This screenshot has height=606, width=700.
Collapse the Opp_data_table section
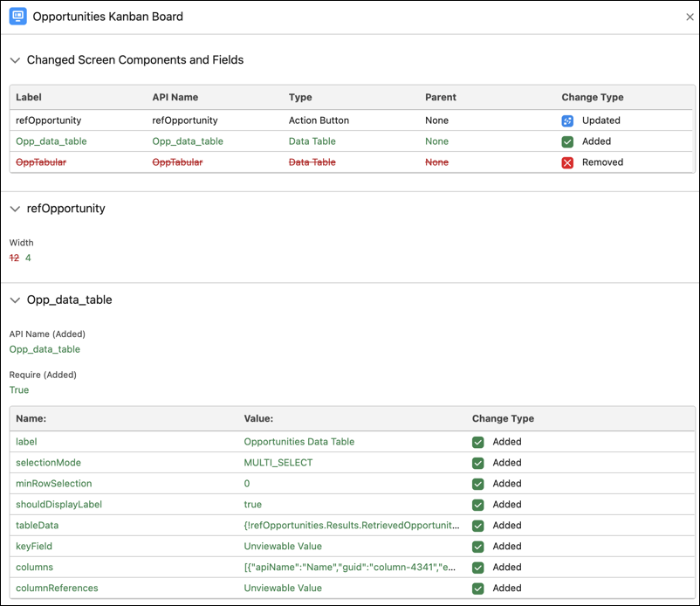coord(15,300)
